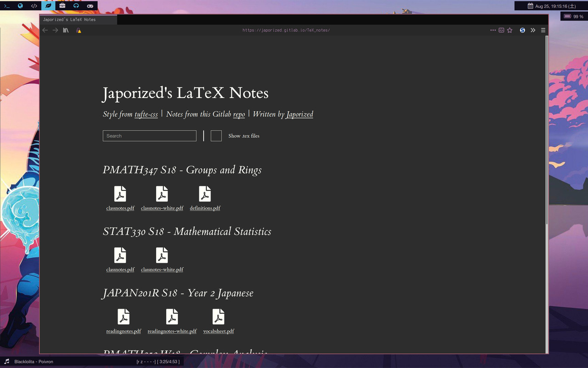Open the page actions three-dot menu
Image resolution: width=588 pixels, height=368 pixels.
[x=493, y=30]
